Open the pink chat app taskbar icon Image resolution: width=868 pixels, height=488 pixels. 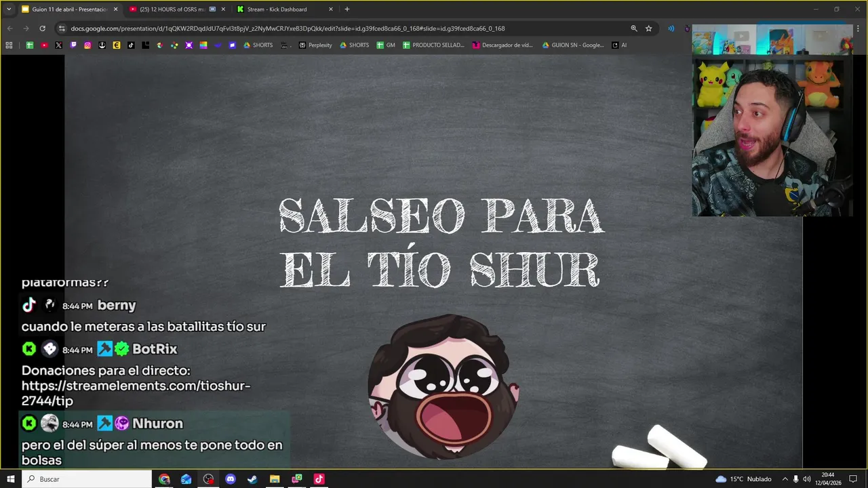tap(296, 479)
